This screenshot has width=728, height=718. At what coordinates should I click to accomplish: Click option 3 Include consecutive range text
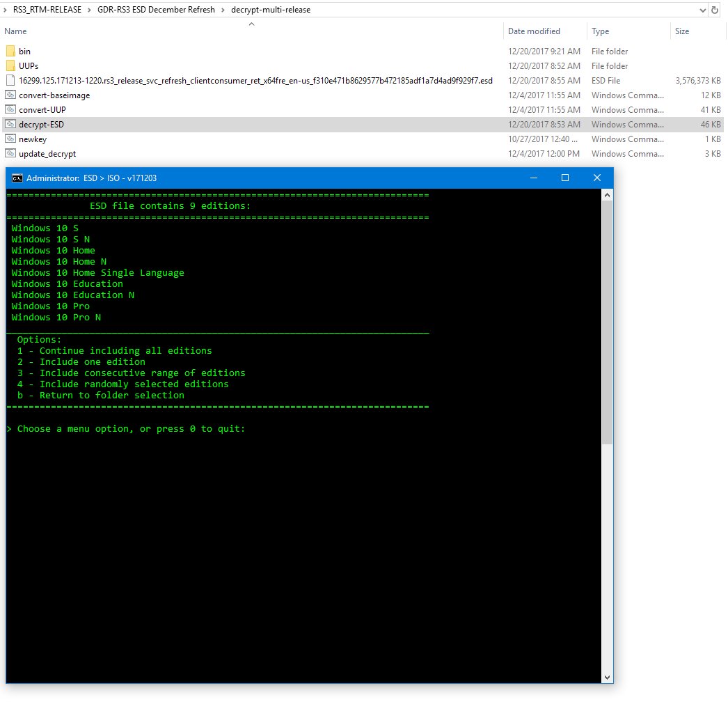click(132, 373)
